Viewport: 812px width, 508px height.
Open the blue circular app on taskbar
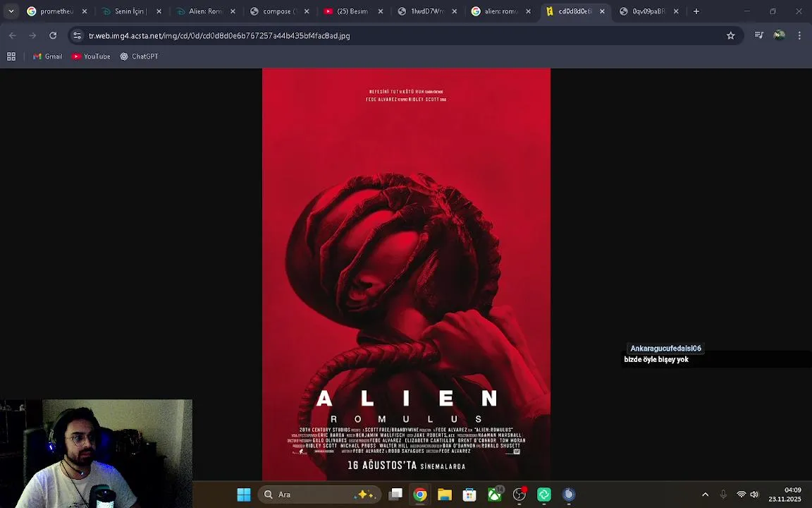(569, 495)
